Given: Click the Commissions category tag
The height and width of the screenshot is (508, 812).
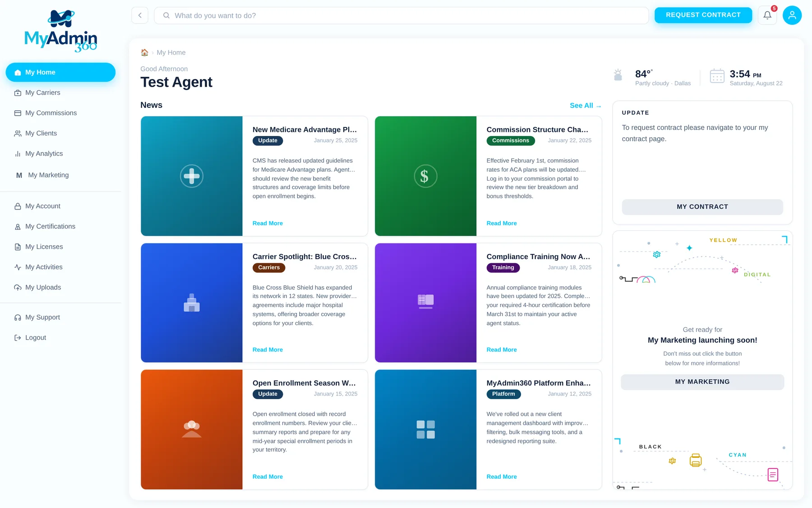Looking at the screenshot, I should 511,140.
